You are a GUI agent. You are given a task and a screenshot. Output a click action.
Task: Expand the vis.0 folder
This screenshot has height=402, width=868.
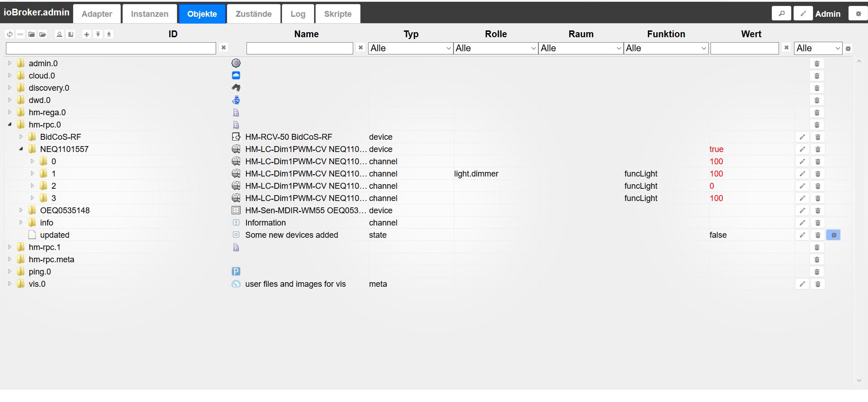pos(10,284)
